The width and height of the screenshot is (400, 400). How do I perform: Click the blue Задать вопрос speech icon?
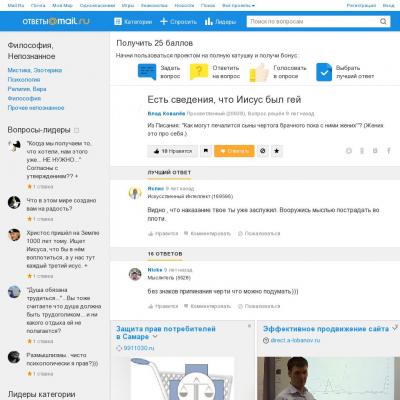point(147,71)
